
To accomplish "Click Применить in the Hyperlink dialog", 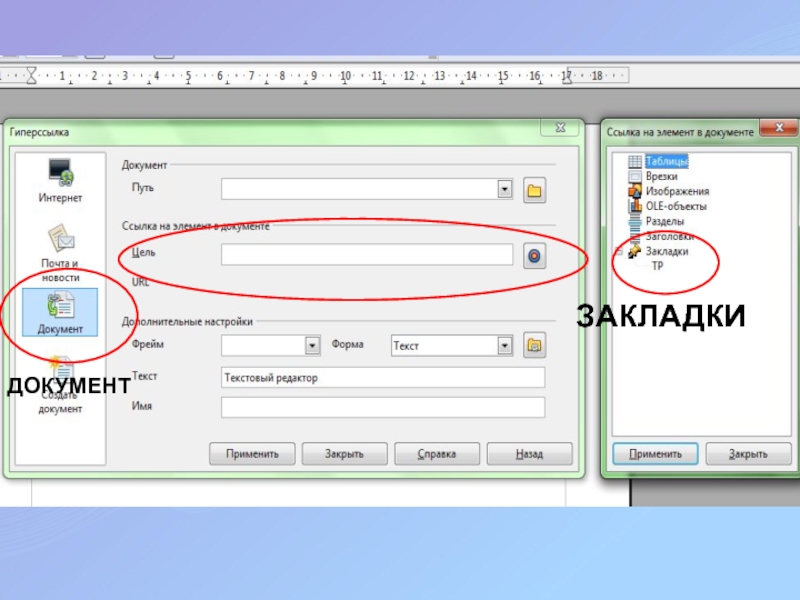I will pos(252,454).
